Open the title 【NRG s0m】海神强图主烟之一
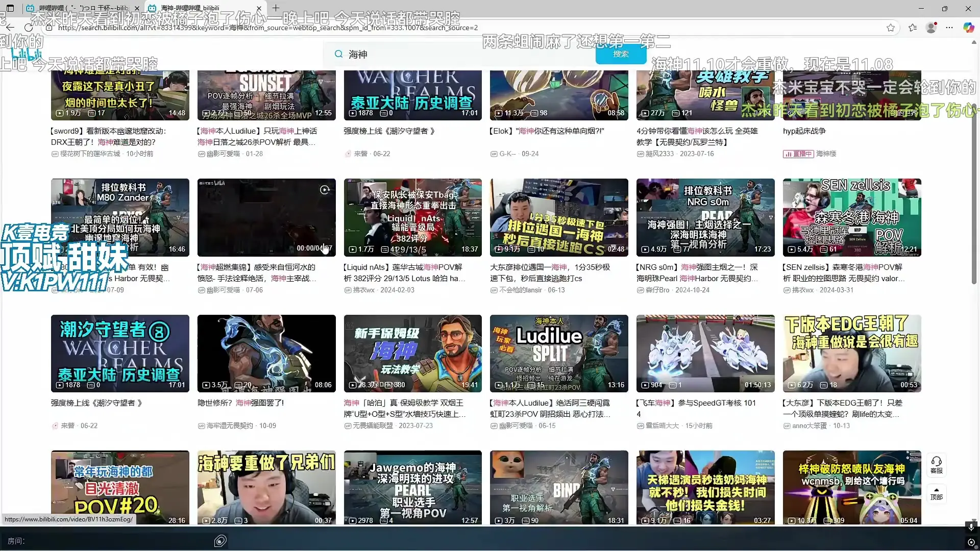 click(697, 272)
